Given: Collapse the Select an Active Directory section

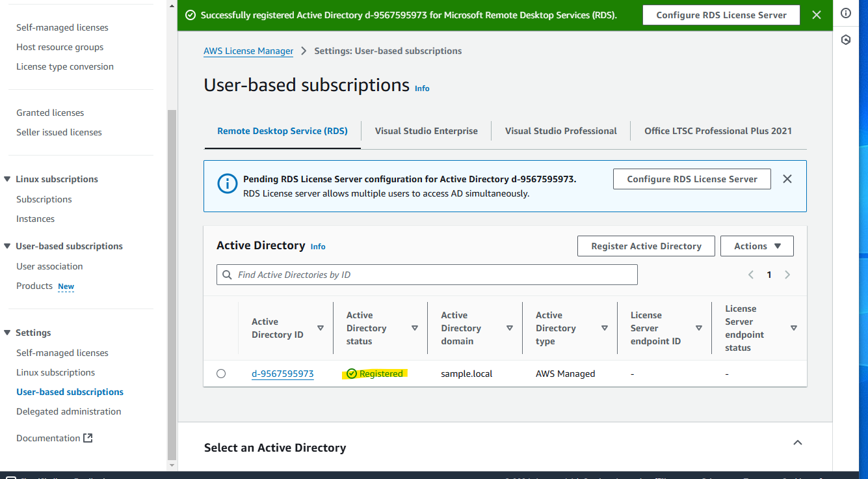Looking at the screenshot, I should (798, 442).
